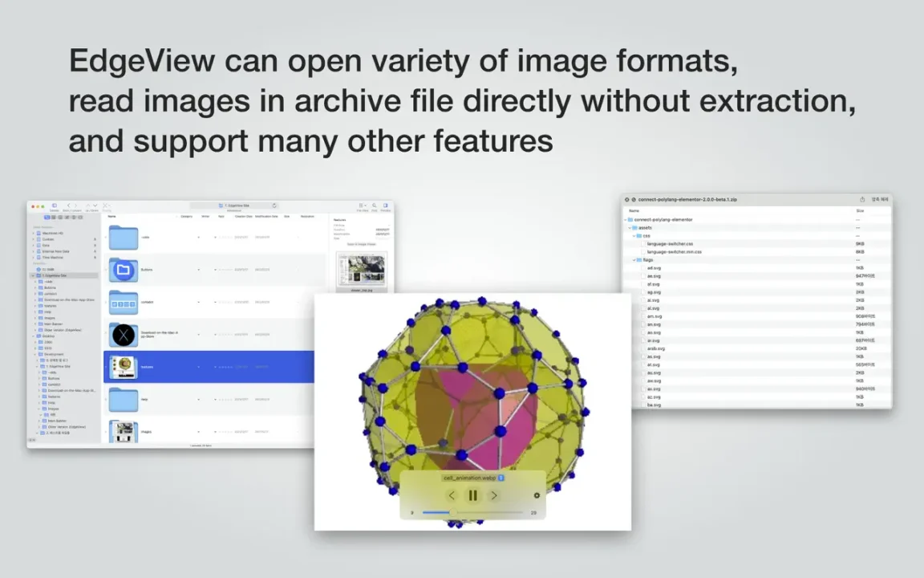Click the help folder icon
924x578 pixels.
pyautogui.click(x=124, y=399)
